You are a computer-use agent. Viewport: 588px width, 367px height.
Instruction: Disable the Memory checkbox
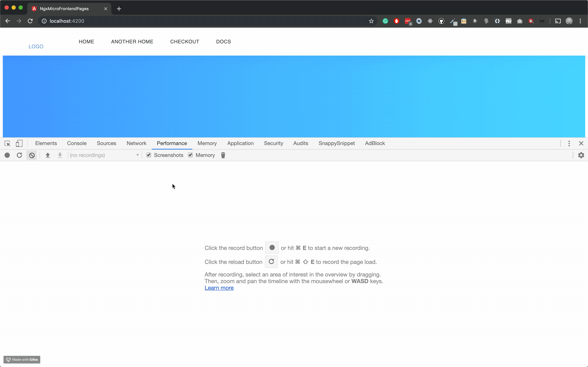[x=190, y=155]
